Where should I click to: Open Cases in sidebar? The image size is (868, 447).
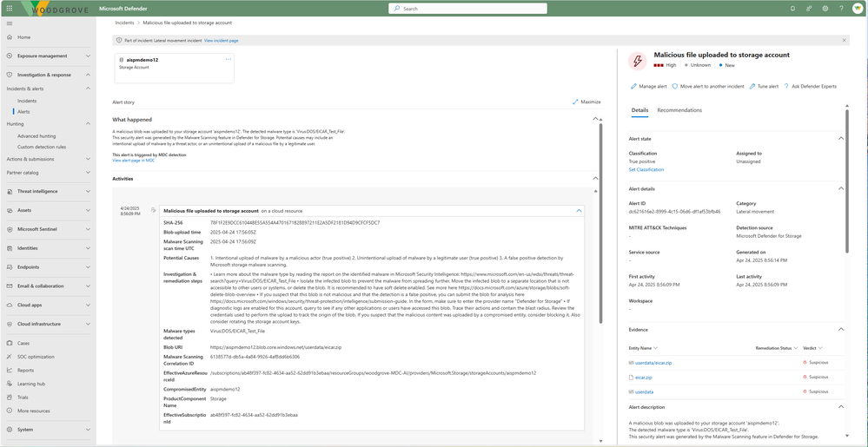tap(23, 343)
